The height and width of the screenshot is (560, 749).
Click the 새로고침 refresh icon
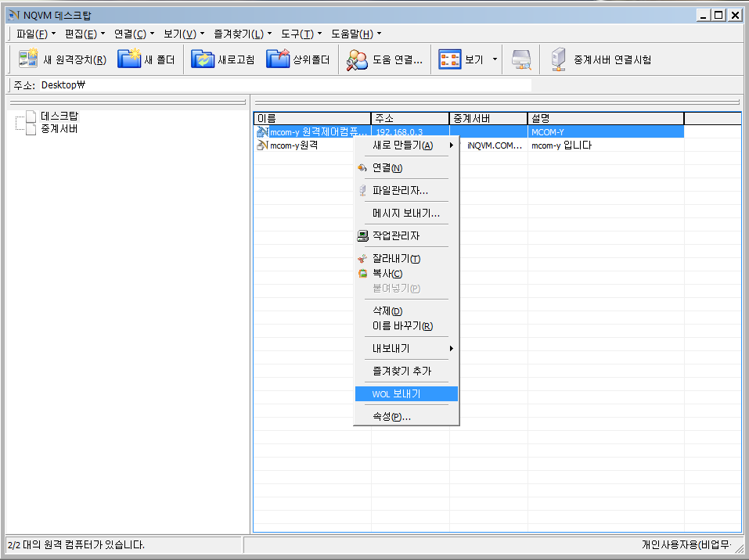pos(203,59)
